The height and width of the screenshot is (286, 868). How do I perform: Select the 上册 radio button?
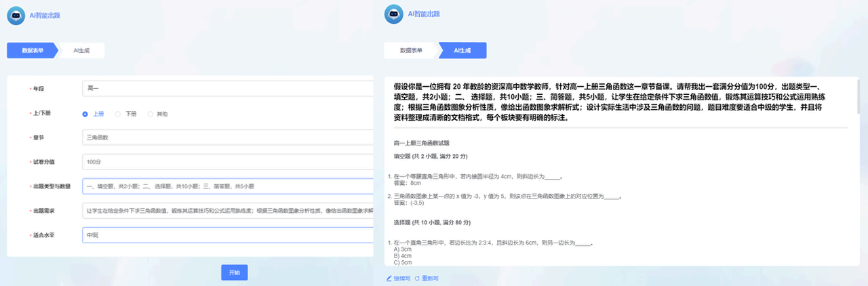[85, 114]
